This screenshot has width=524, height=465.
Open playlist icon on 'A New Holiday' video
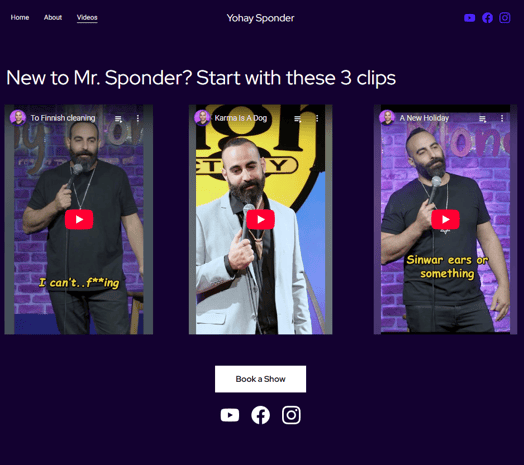pyautogui.click(x=482, y=118)
